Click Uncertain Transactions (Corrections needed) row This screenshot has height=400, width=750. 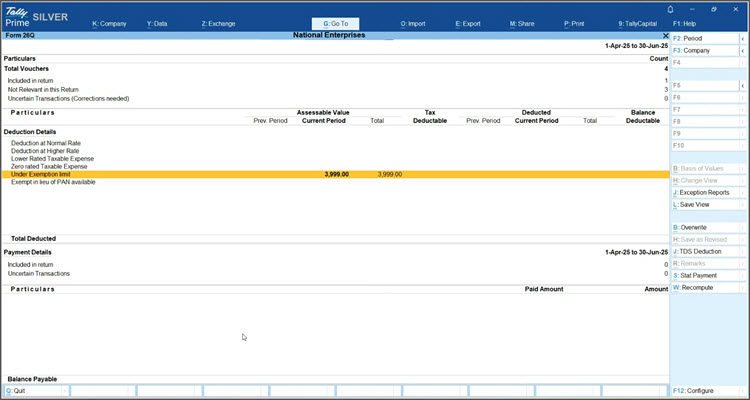coord(335,99)
